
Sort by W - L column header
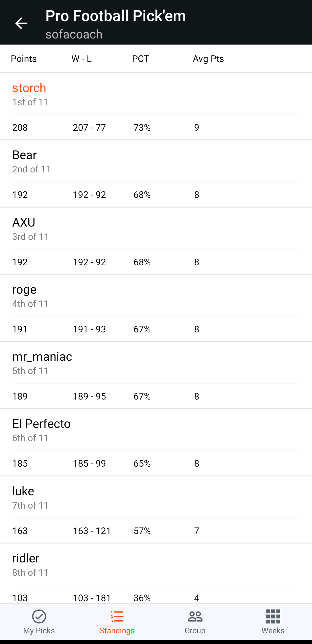point(81,59)
